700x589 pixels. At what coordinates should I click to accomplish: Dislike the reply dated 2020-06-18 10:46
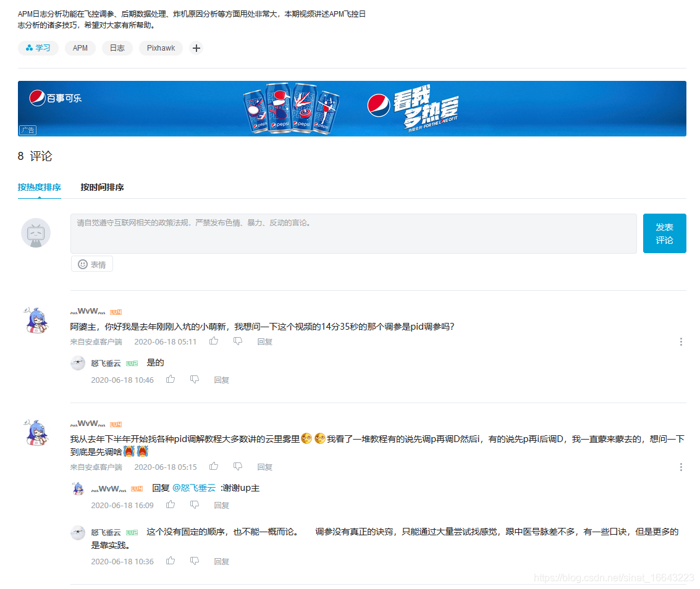pos(195,380)
